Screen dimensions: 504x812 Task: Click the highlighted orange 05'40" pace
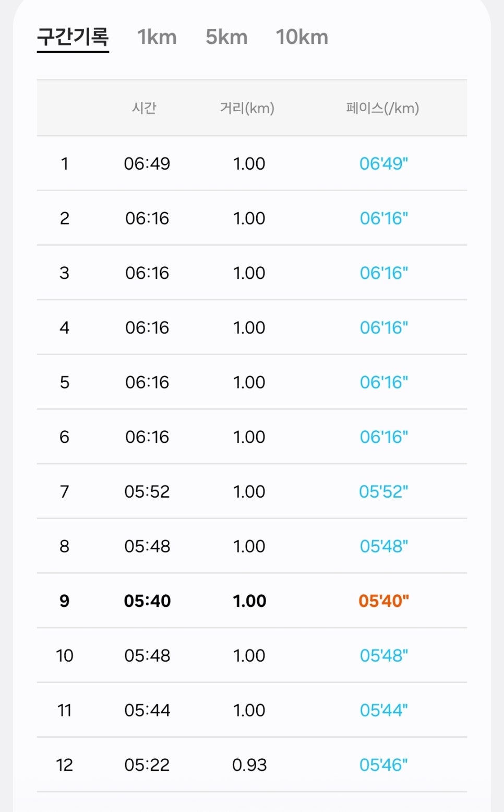[x=384, y=601]
